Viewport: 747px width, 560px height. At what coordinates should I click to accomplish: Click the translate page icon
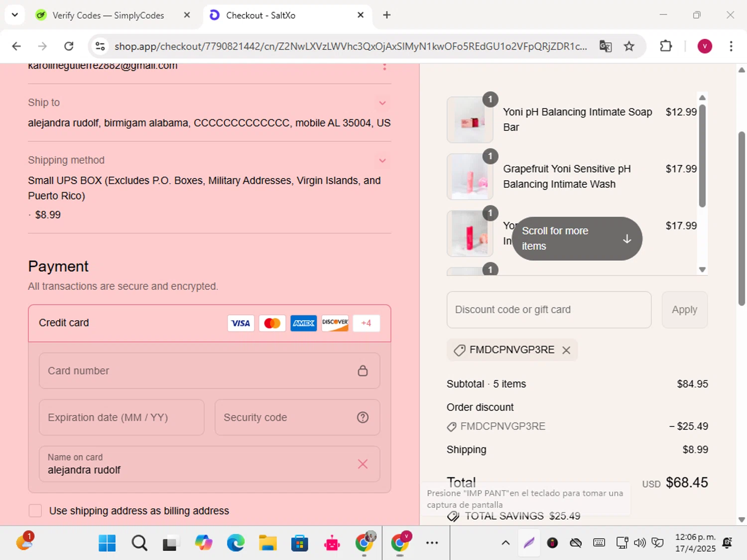coord(606,46)
